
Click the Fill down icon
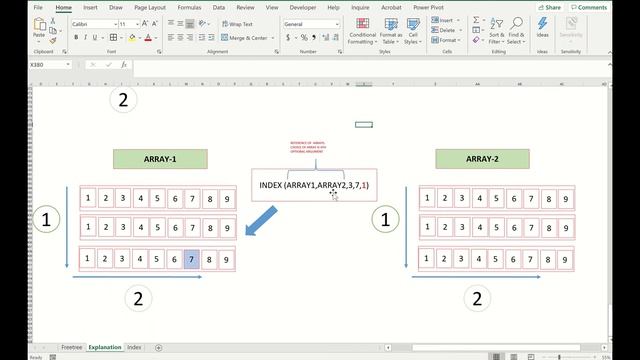tap(476, 30)
